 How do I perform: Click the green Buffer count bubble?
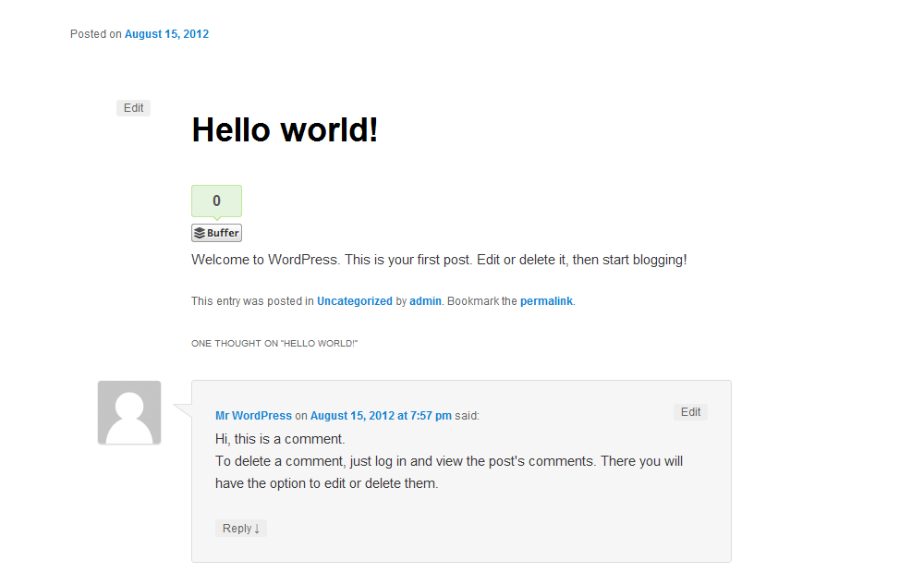coord(216,201)
